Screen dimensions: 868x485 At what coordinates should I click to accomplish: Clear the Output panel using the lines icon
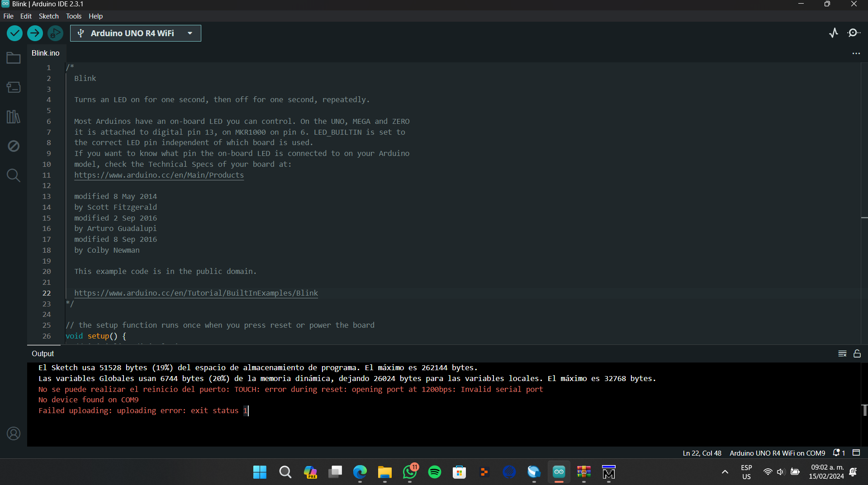pos(842,353)
